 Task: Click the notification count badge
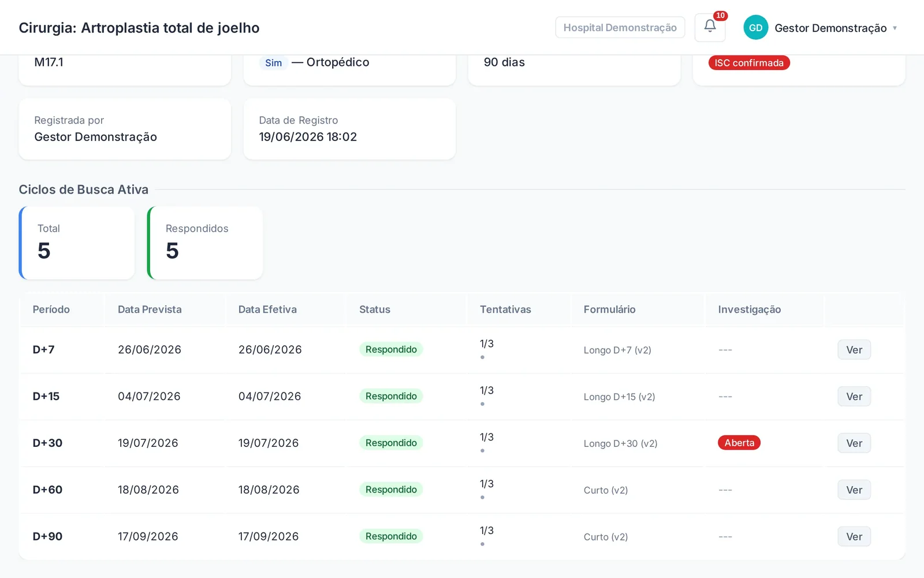tap(720, 16)
